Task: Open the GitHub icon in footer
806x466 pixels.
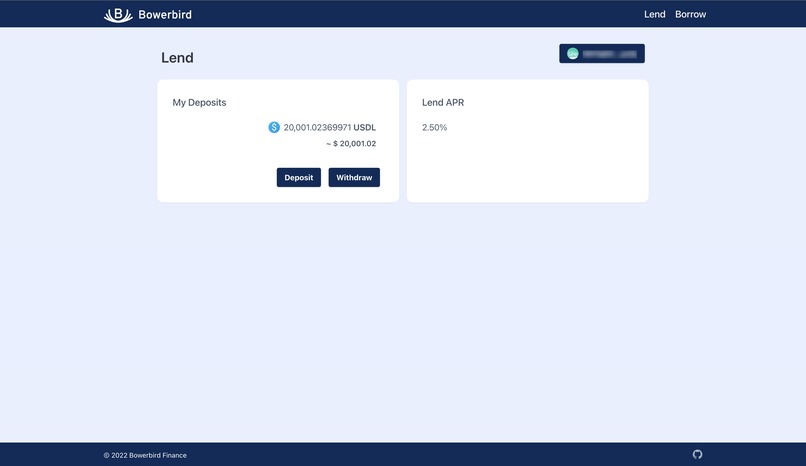Action: [x=697, y=454]
